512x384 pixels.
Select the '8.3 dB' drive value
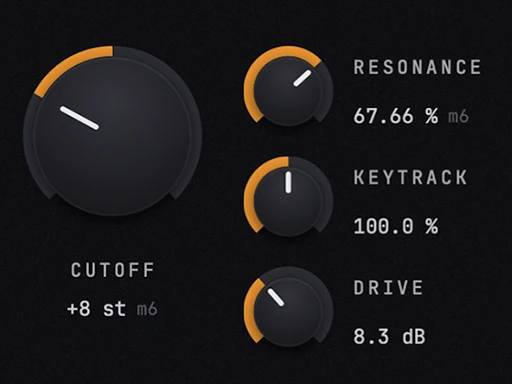point(389,336)
